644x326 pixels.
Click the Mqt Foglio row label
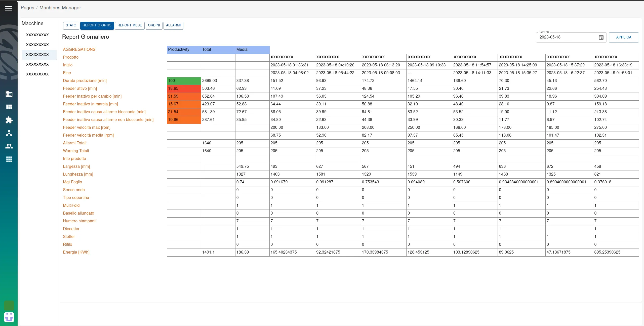pyautogui.click(x=72, y=182)
